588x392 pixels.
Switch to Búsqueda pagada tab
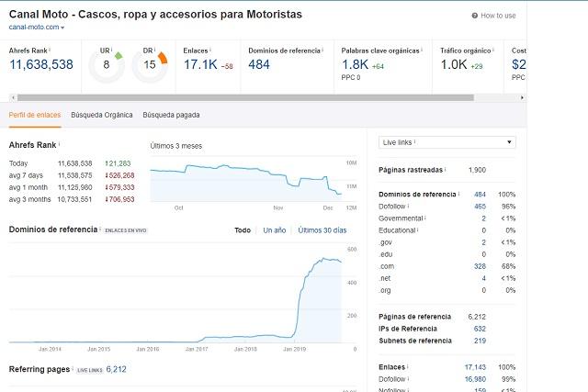click(x=171, y=115)
